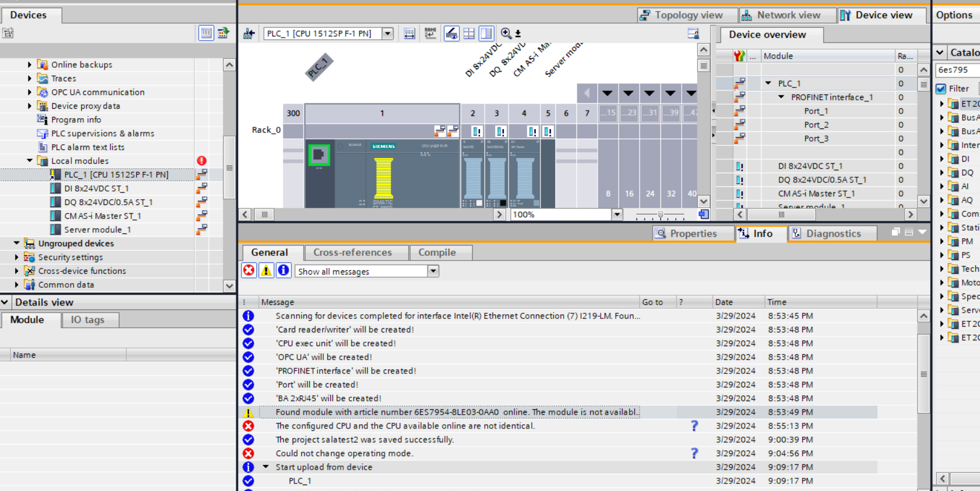Click Port_2 row in Device overview
The width and height of the screenshot is (980, 491).
pos(816,124)
